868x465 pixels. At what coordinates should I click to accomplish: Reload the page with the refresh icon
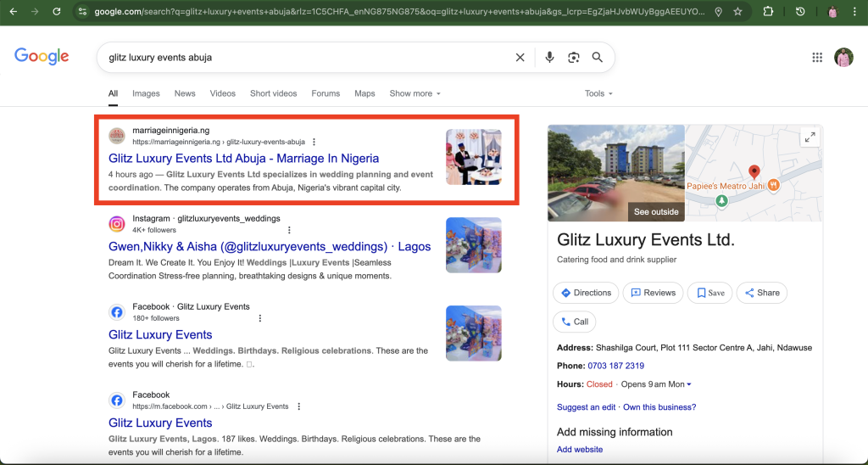click(x=57, y=11)
